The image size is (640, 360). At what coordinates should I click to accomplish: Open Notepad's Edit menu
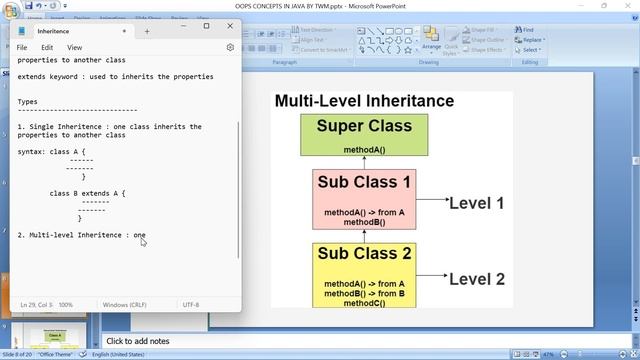tap(47, 47)
